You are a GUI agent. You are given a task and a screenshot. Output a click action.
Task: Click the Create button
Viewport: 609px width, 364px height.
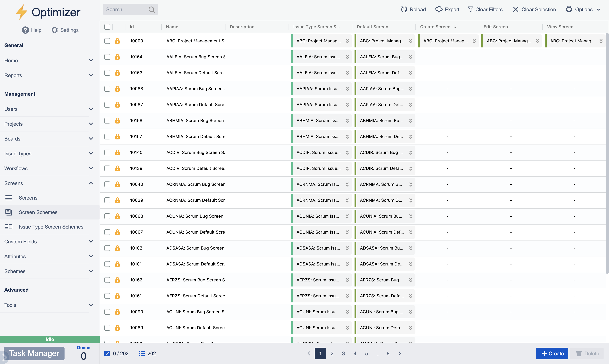coord(552,353)
